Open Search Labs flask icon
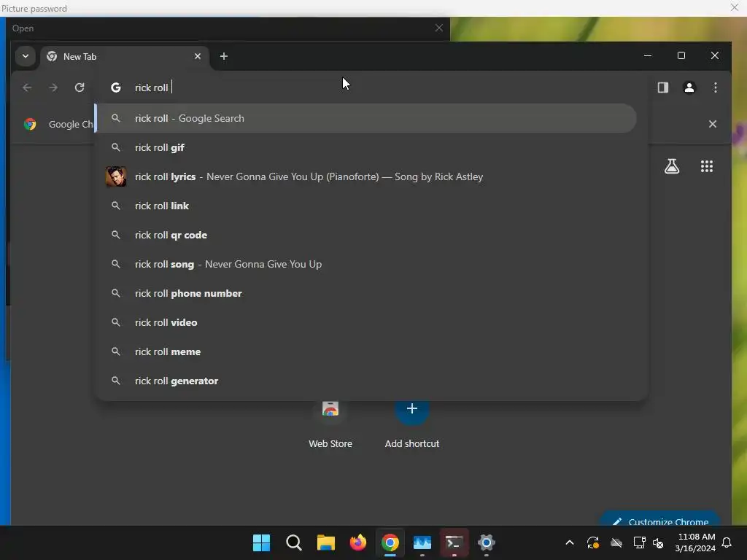 coord(672,166)
